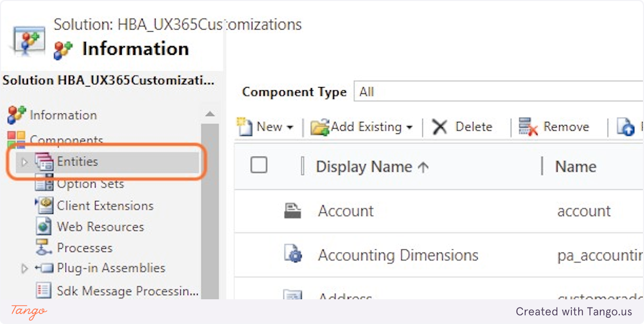This screenshot has height=324, width=644.
Task: Click the 'account' name cell
Action: [584, 211]
